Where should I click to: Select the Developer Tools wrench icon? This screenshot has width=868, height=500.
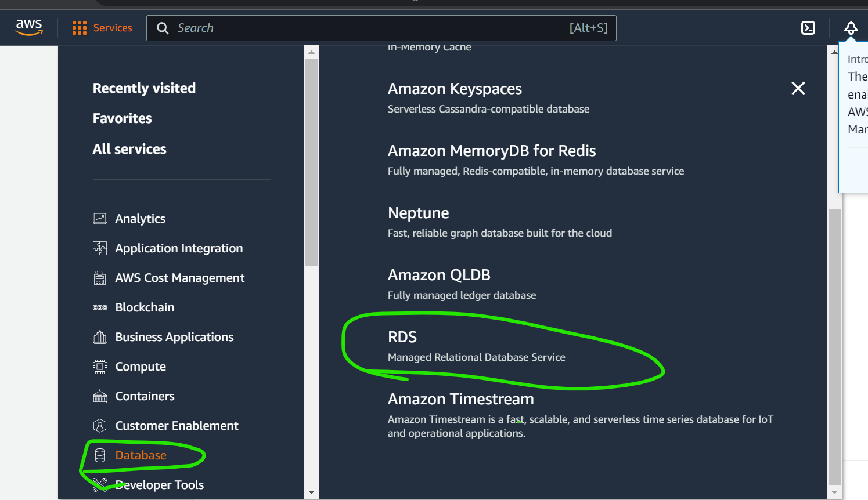tap(100, 484)
